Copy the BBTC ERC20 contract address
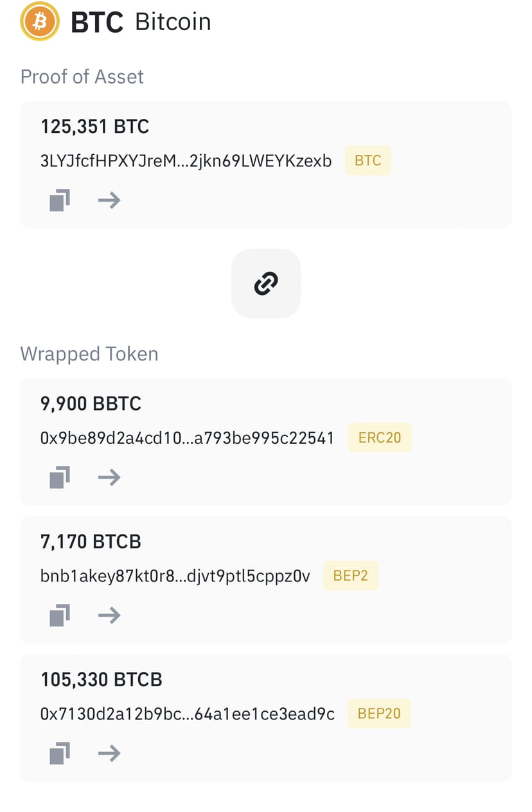 [x=58, y=477]
